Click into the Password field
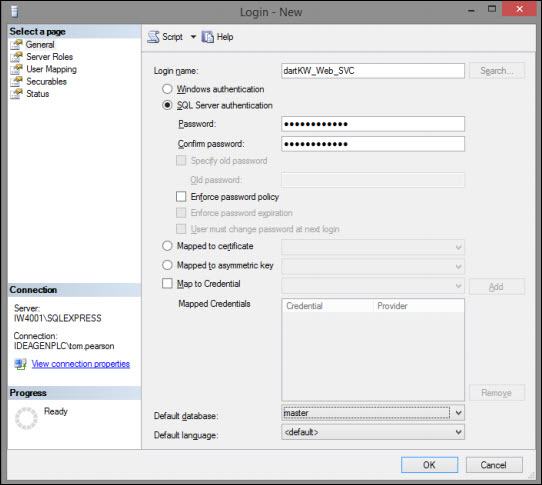The height and width of the screenshot is (485, 542). tap(373, 124)
